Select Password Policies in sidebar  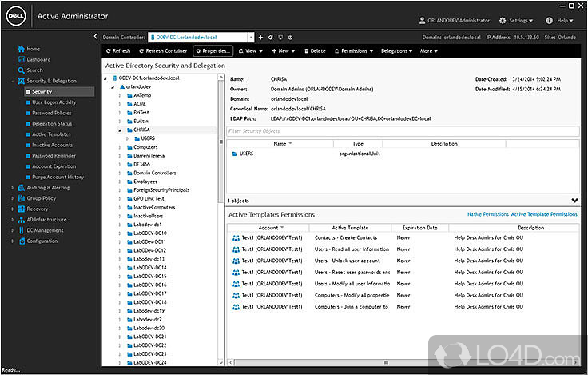pyautogui.click(x=52, y=113)
